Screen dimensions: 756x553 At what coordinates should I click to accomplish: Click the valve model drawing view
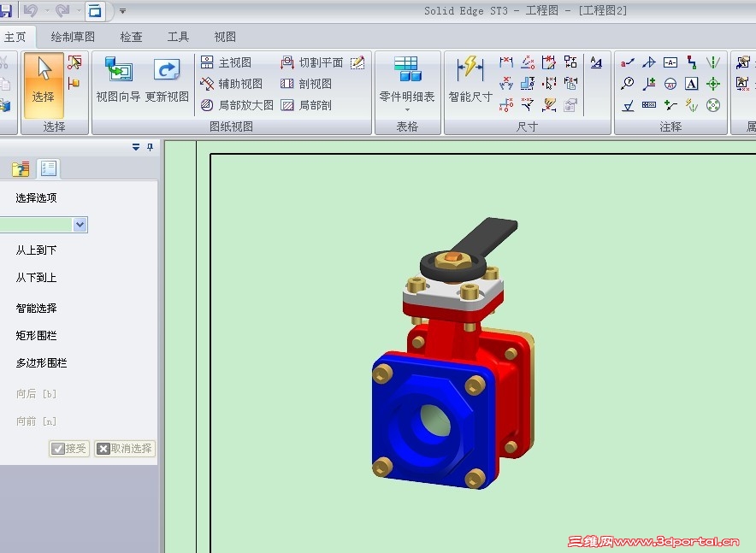[453, 354]
